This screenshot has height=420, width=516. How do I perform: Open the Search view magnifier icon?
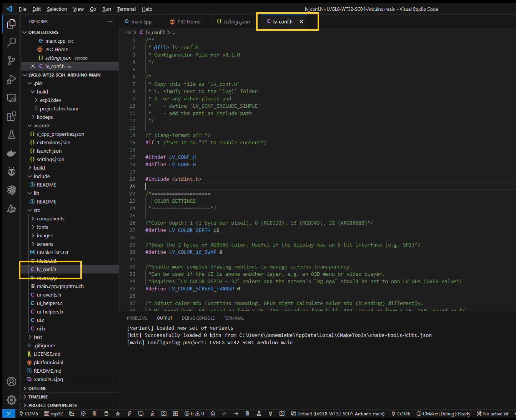[x=12, y=42]
